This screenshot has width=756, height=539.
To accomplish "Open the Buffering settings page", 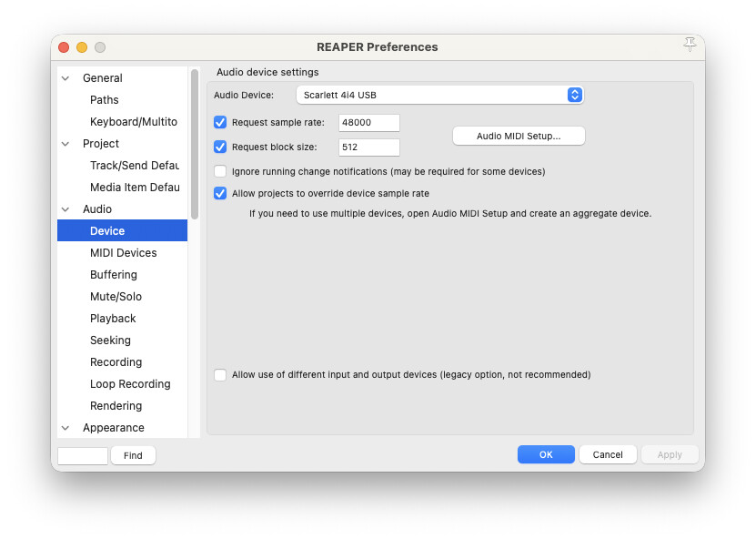I will [114, 275].
